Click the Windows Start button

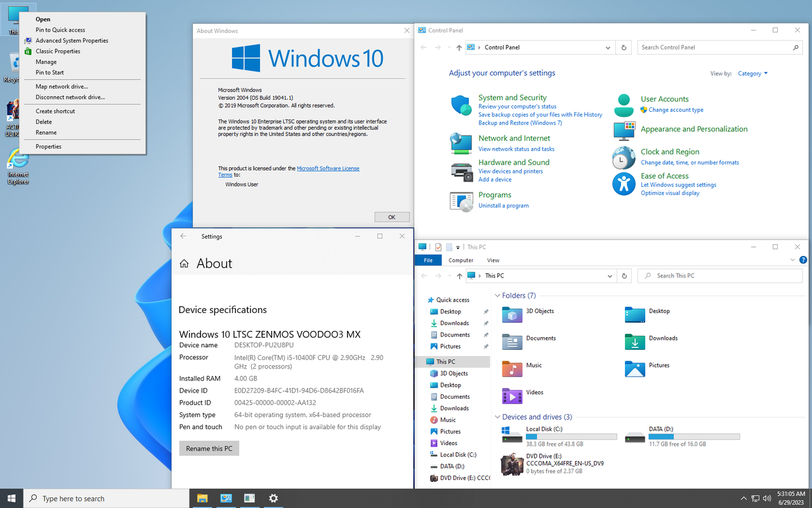click(11, 498)
